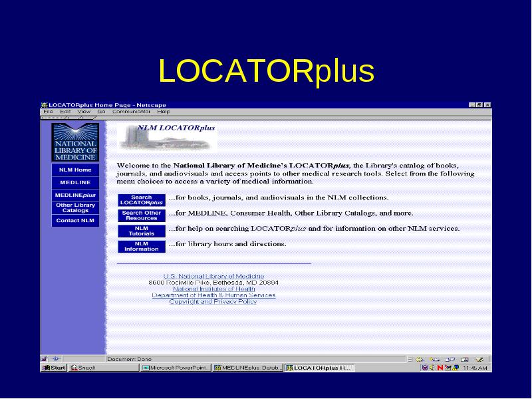Follow the U.S. National Library of Medicine link
Image resolution: width=532 pixels, height=399 pixels.
(x=213, y=276)
